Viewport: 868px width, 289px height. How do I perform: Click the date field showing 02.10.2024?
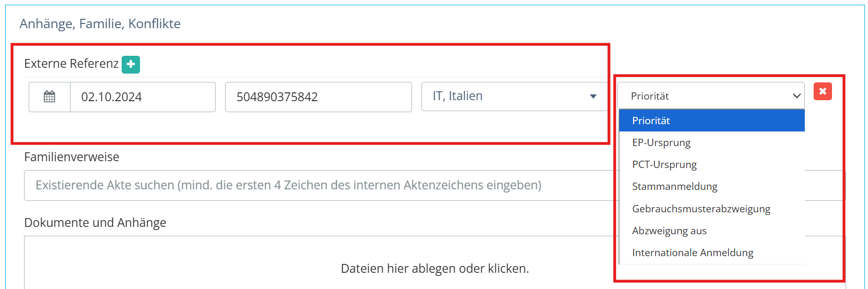pyautogui.click(x=143, y=97)
